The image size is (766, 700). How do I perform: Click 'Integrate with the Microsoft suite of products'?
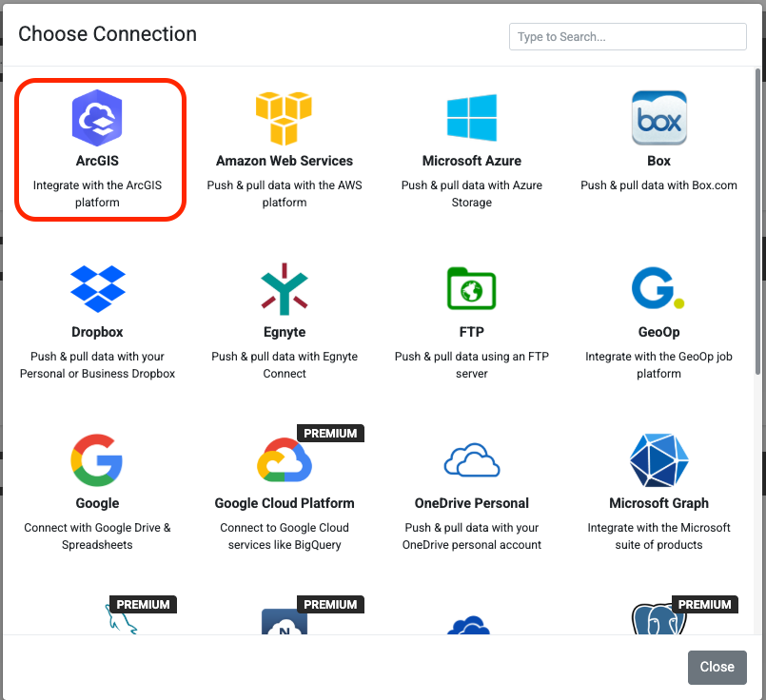pyautogui.click(x=659, y=536)
